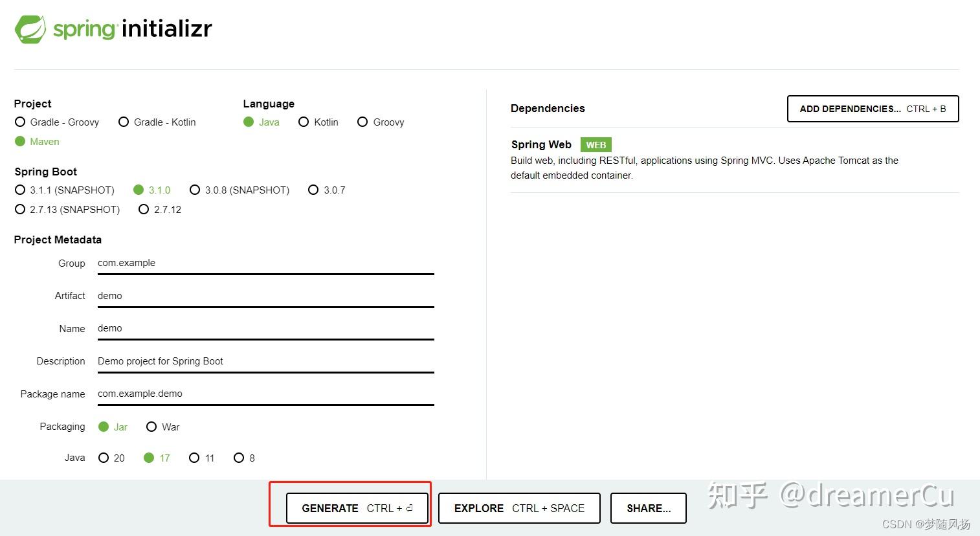Select Spring Boot version 3.0.7
980x536 pixels.
coord(313,190)
